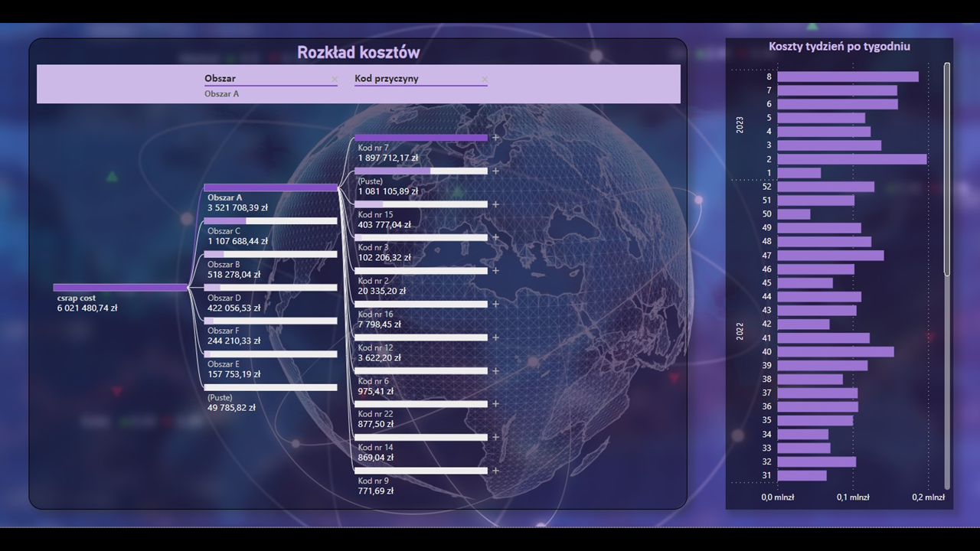Viewport: 980px width, 551px height.
Task: Click the Obszar column header
Action: (220, 78)
